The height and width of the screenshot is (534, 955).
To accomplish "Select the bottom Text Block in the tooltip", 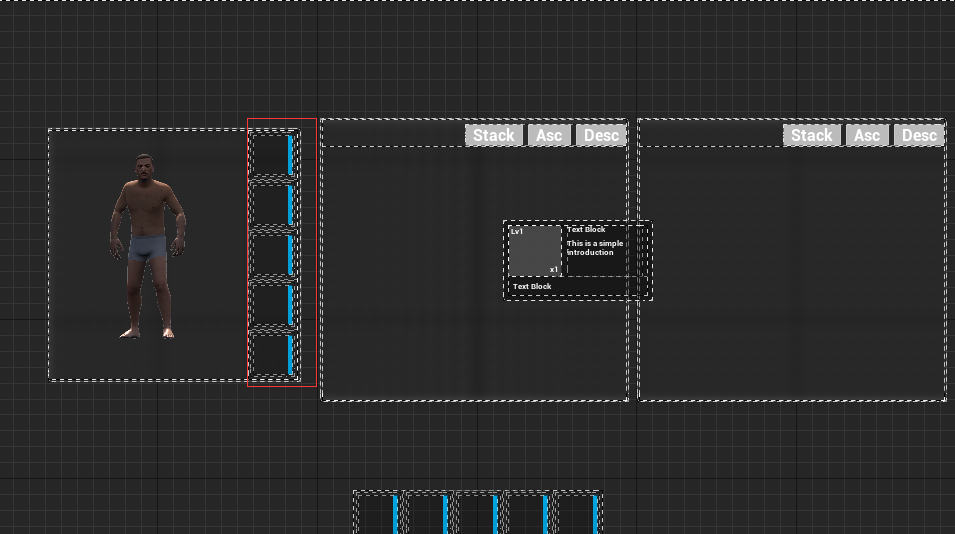I will [532, 287].
